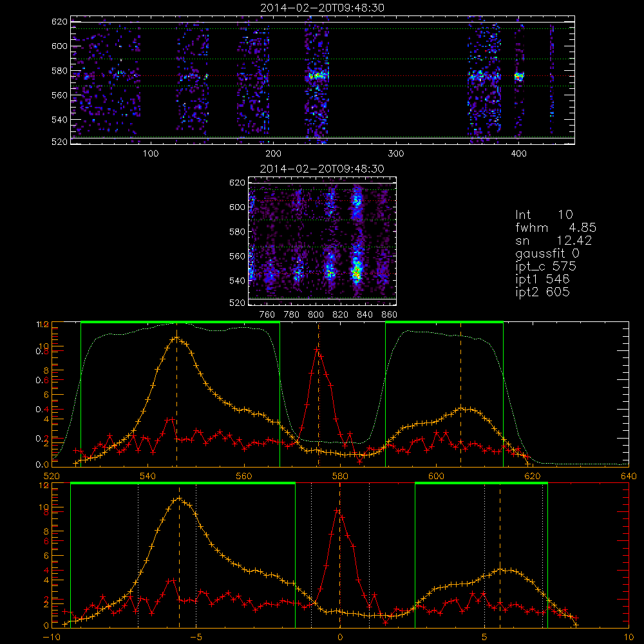Image resolution: width=644 pixels, height=644 pixels.
Task: Click y-axis label 560 of middle image
Action: [x=237, y=256]
